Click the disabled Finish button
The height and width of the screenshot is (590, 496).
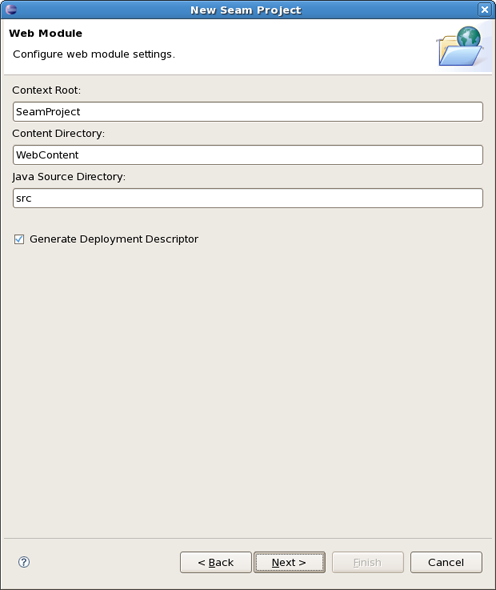coord(368,562)
